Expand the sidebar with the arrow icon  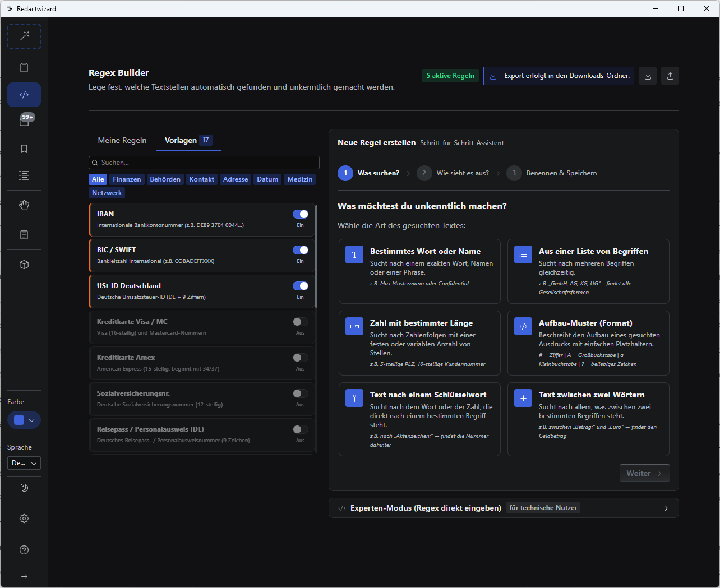(x=24, y=576)
